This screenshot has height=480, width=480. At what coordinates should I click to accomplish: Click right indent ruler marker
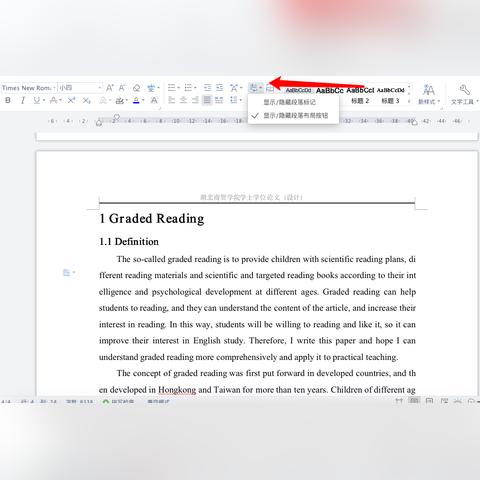tap(414, 122)
